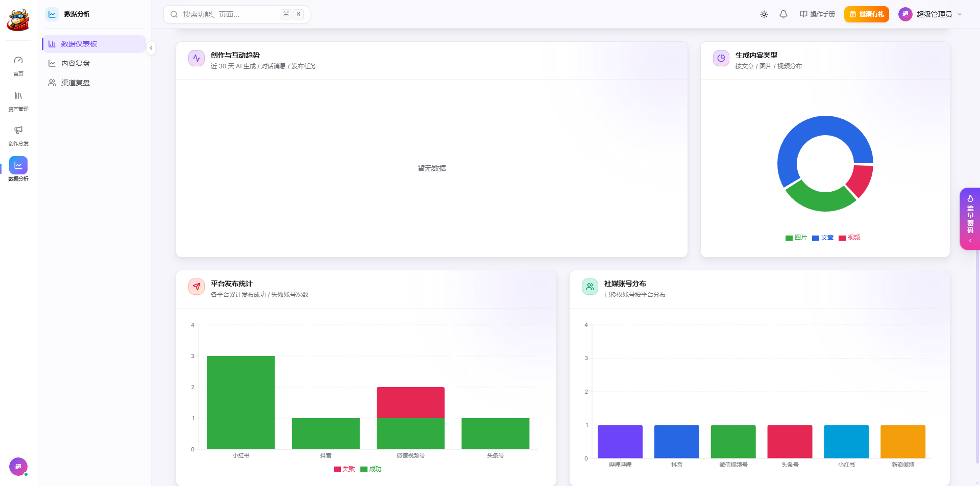Collapse the sidebar with the chevron
This screenshot has width=980, height=486.
click(x=151, y=48)
